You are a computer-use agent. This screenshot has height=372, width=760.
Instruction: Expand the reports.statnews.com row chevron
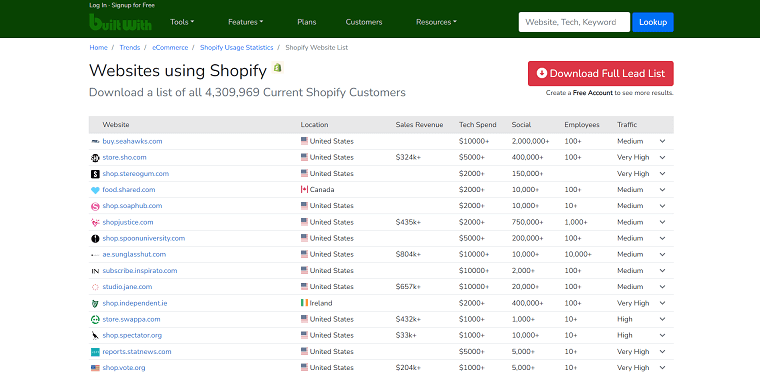[663, 352]
